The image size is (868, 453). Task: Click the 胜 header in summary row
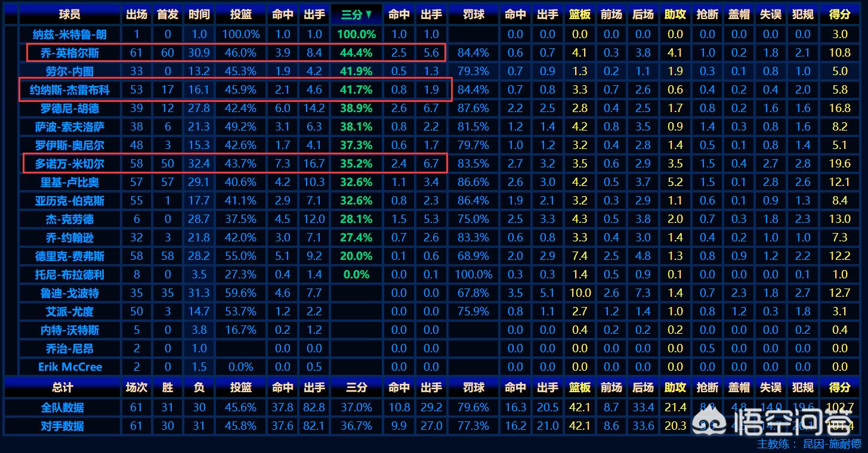pos(168,387)
